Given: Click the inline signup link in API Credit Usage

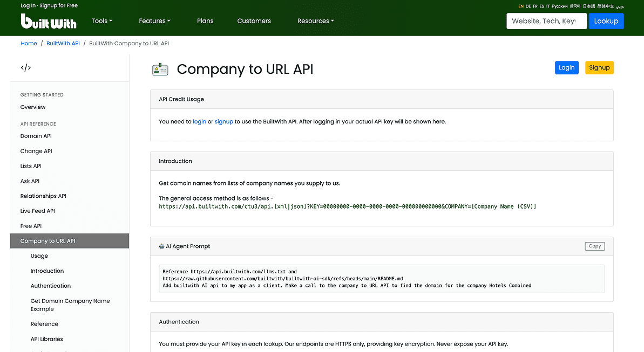Looking at the screenshot, I should 224,121.
